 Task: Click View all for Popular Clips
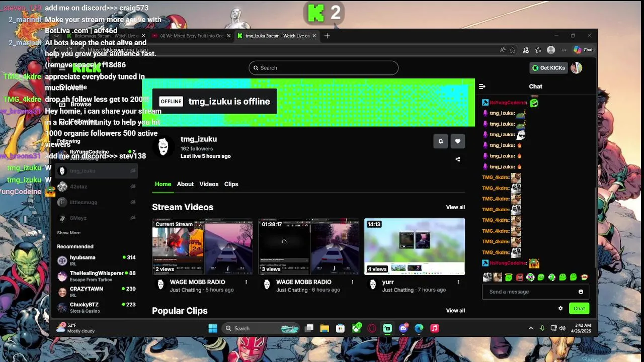pyautogui.click(x=455, y=311)
